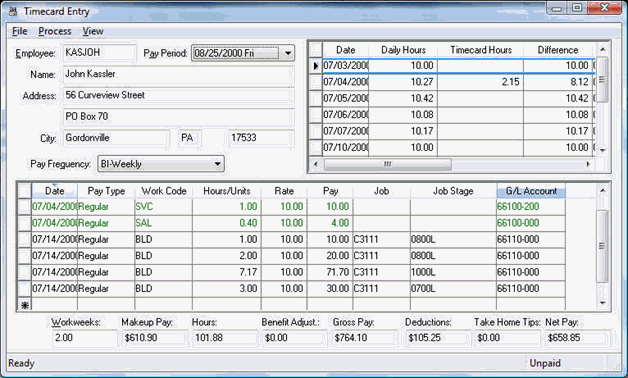The width and height of the screenshot is (628, 378).
Task: Click the Employee KASJOH input field
Action: (x=99, y=53)
